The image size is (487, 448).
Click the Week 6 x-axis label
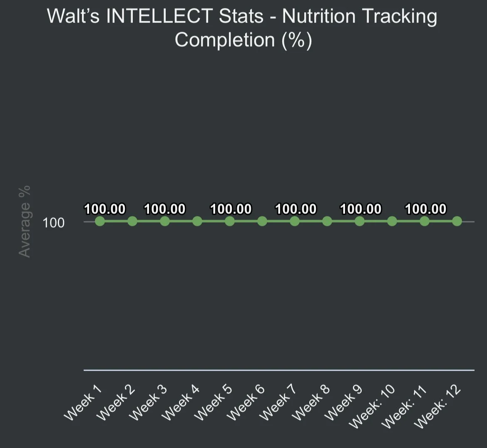point(246,403)
